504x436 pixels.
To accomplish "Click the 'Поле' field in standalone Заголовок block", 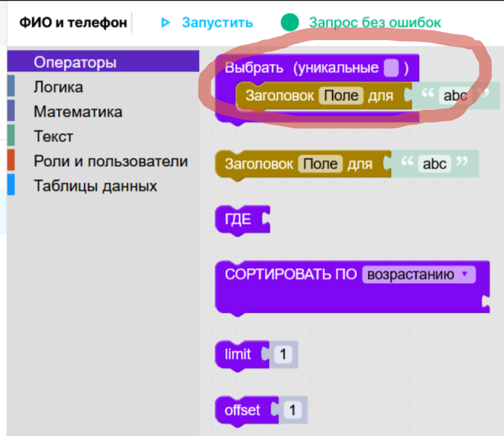I will point(320,164).
